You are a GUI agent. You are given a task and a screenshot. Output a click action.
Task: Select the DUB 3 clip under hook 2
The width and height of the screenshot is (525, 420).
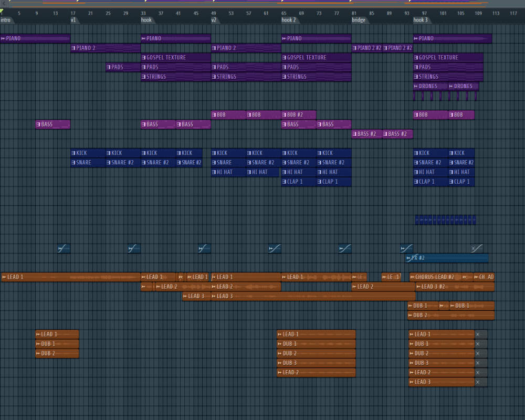pyautogui.click(x=316, y=363)
